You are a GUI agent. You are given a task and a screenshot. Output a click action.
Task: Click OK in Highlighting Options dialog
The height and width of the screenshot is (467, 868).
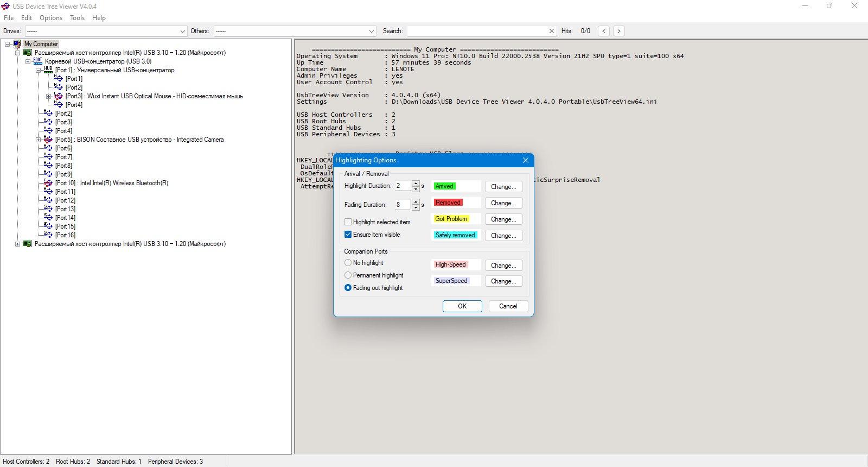coord(462,306)
